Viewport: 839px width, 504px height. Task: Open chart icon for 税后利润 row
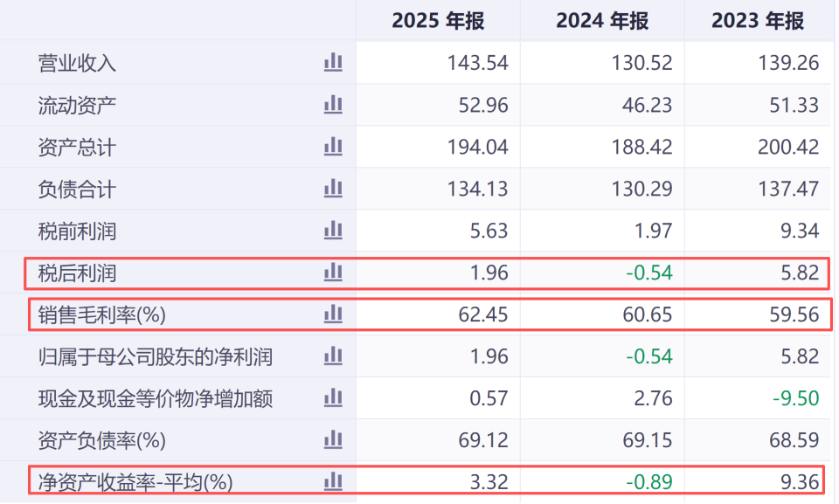(x=333, y=273)
